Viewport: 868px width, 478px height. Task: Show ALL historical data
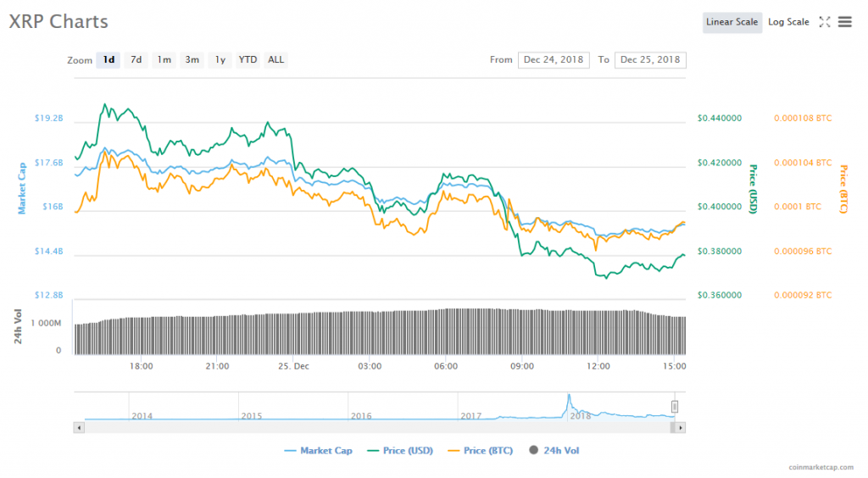tap(275, 59)
